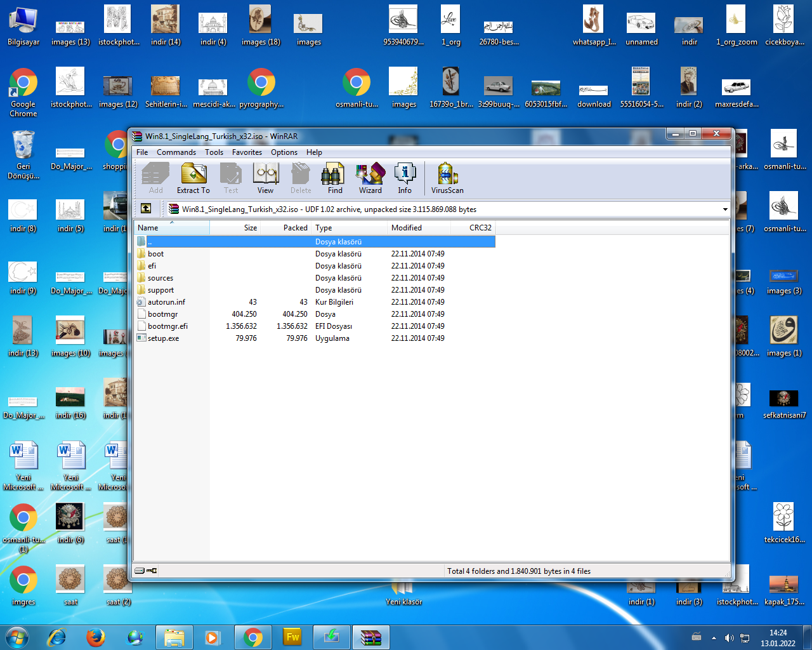The width and height of the screenshot is (812, 650).
Task: Open the Windows Start menu
Action: (17, 637)
